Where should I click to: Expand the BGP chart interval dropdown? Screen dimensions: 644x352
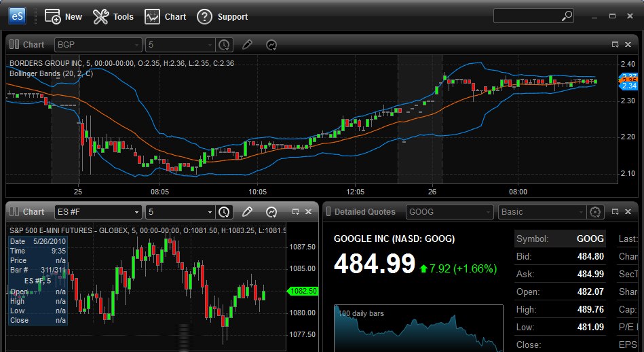(210, 45)
